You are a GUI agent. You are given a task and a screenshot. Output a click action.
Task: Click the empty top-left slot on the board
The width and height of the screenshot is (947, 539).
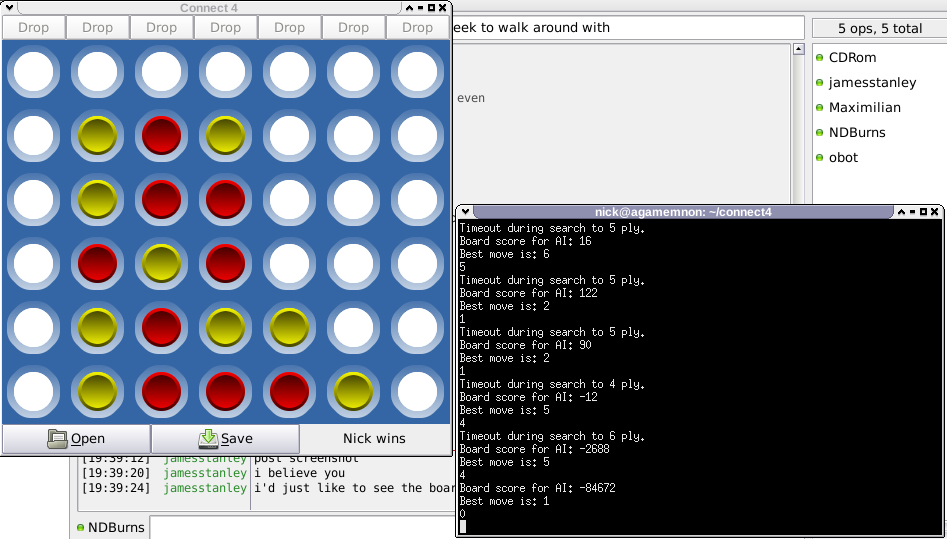(33, 72)
